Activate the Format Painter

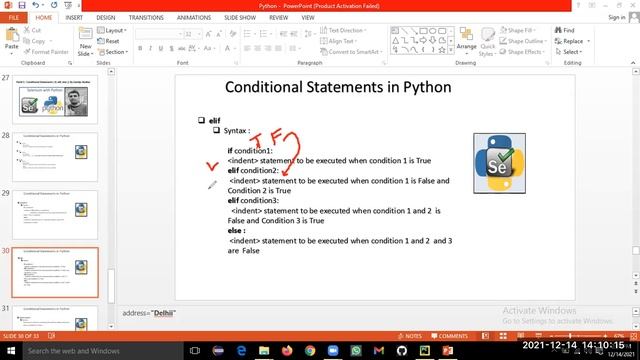coord(46,52)
